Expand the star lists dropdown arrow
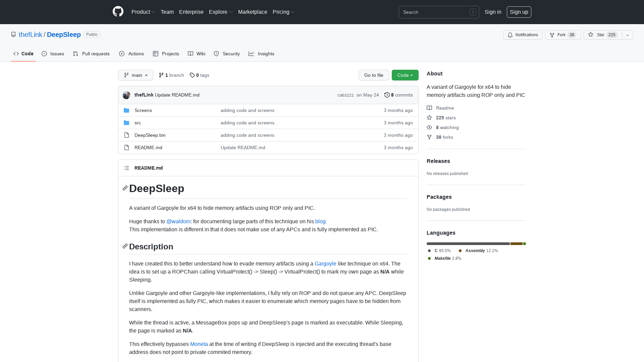 (x=628, y=35)
